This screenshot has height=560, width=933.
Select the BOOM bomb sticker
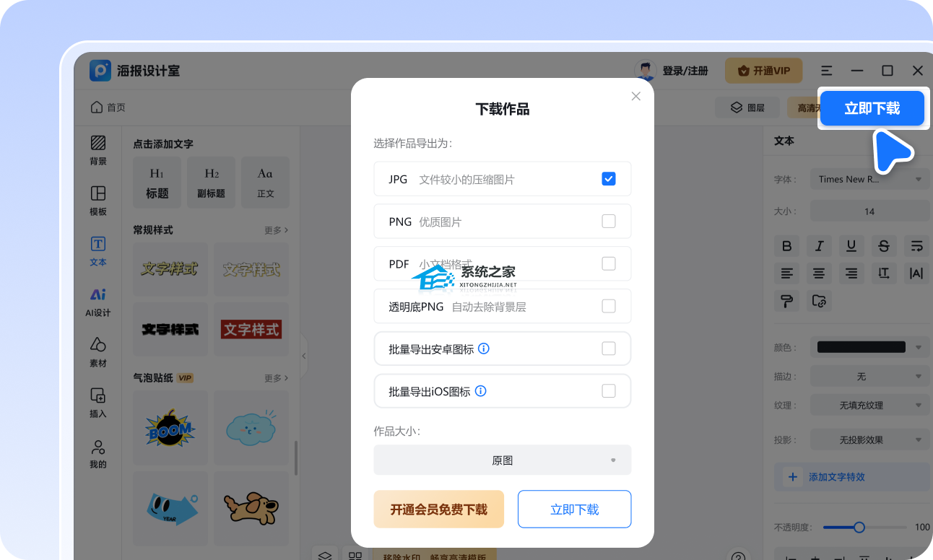click(x=170, y=429)
